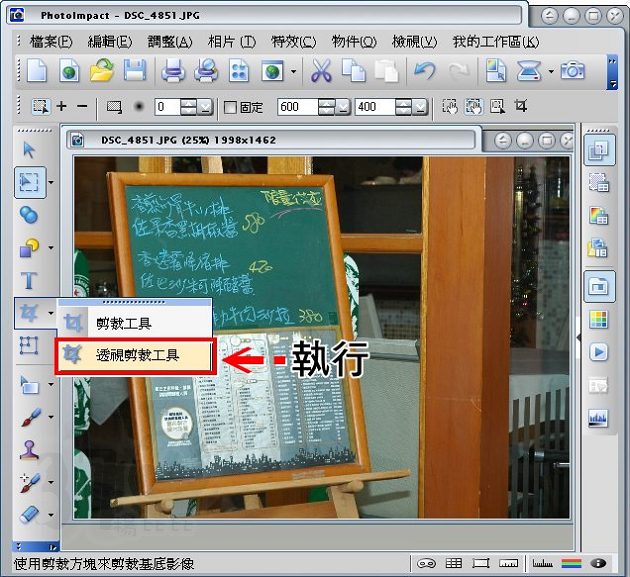Open the width 600 value dropdown
Viewport: 630px width, 577px height.
pos(343,107)
